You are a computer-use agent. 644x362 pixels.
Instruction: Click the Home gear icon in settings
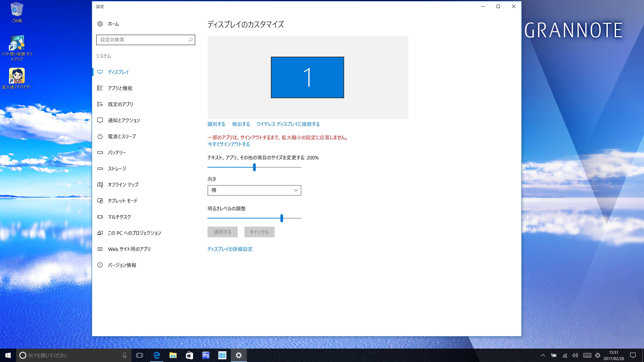(x=100, y=24)
